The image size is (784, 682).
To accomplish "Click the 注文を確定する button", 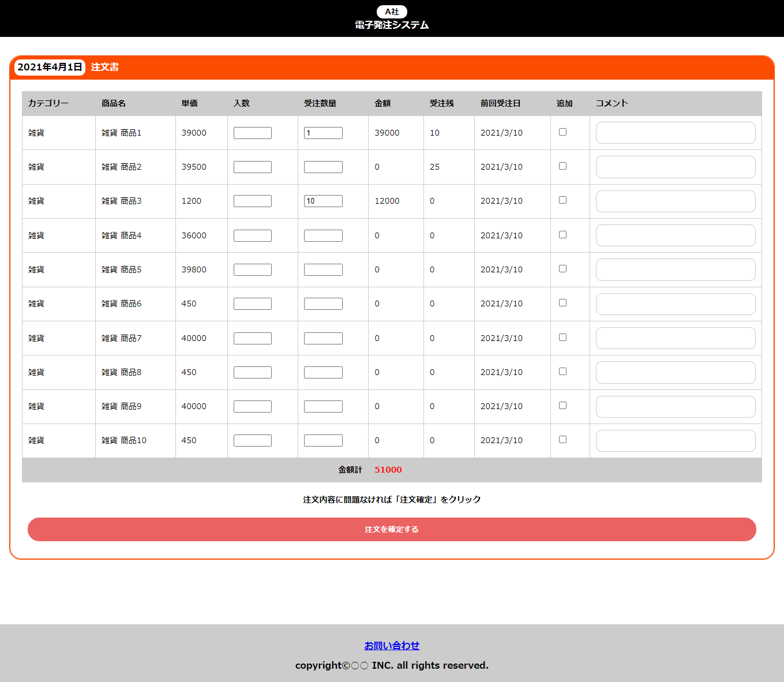I will (392, 529).
